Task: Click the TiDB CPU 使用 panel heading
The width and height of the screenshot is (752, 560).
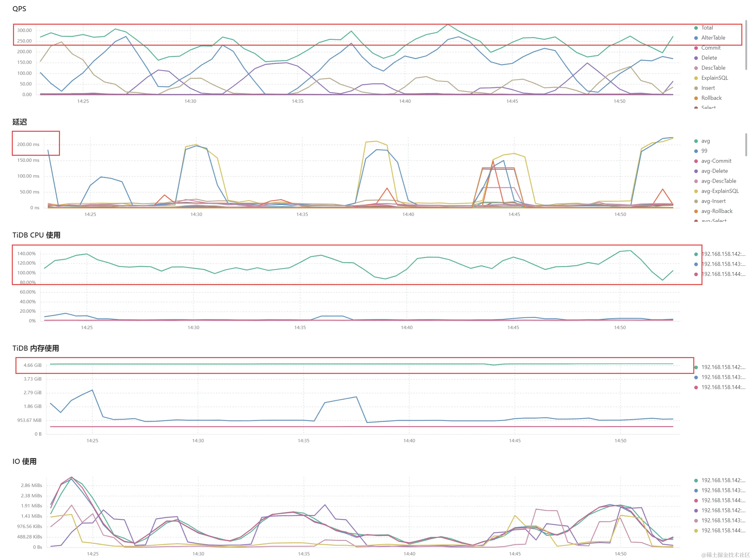Action: (36, 235)
